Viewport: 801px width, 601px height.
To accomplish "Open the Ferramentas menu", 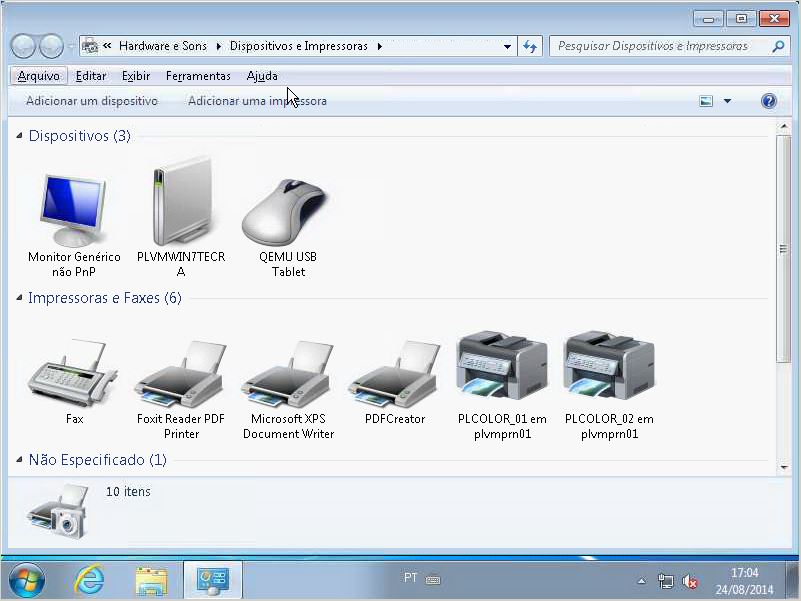I will pos(198,76).
